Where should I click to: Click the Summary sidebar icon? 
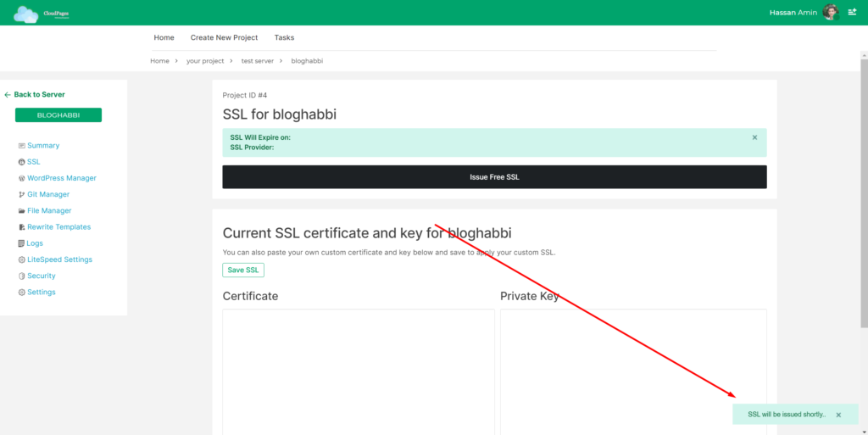pyautogui.click(x=21, y=146)
